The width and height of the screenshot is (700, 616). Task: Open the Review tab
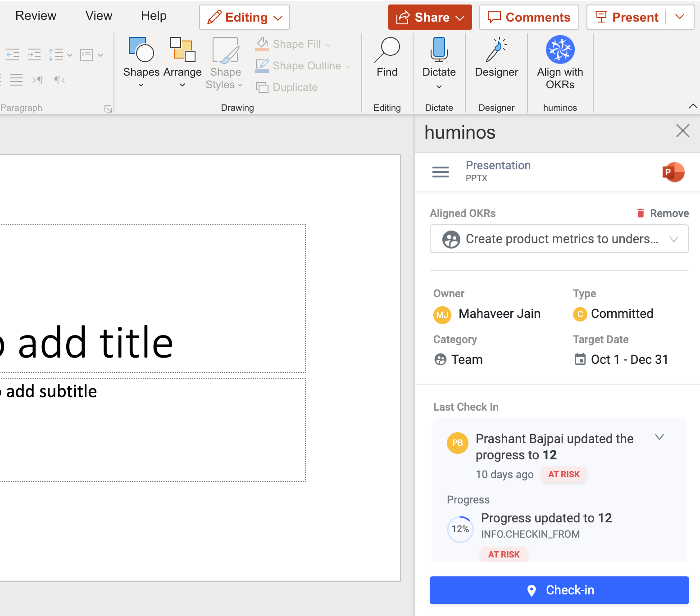36,16
